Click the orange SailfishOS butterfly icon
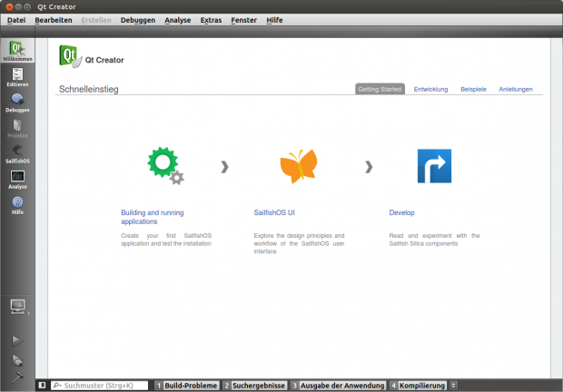 click(x=298, y=166)
